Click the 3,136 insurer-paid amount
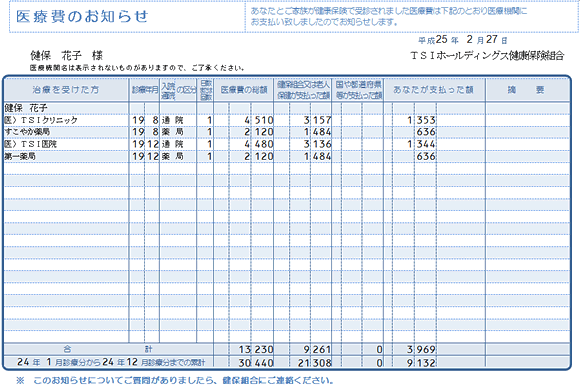 (317, 144)
